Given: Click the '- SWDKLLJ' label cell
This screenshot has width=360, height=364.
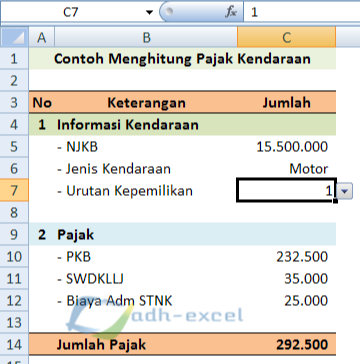Looking at the screenshot, I should 146,279.
